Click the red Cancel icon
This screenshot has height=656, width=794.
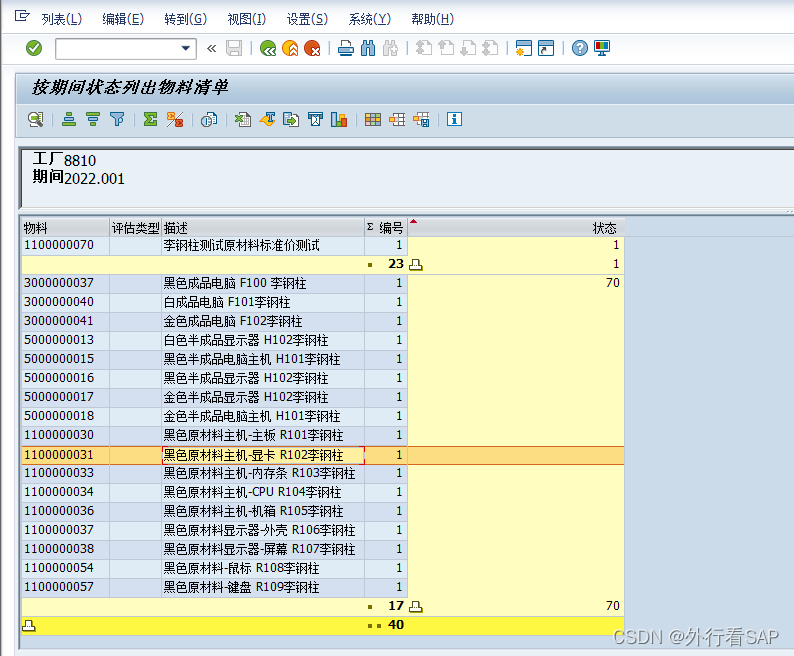312,49
